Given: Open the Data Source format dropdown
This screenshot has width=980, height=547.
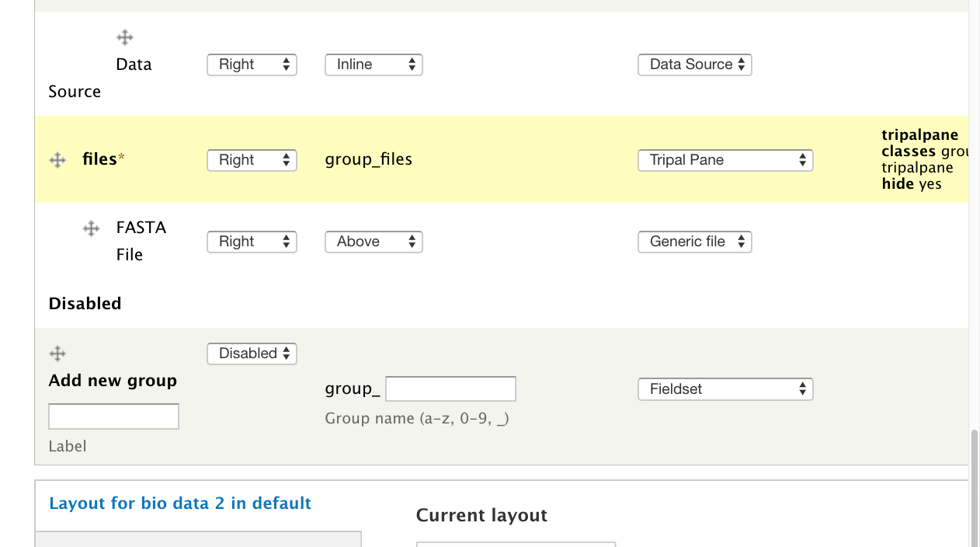Looking at the screenshot, I should (694, 64).
